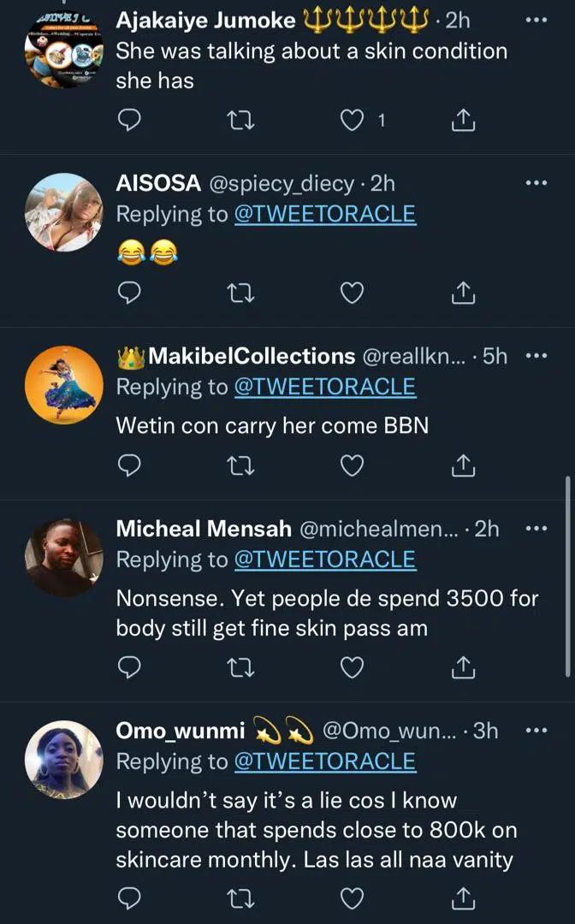575x924 pixels.
Task: View AISOSA's profile picture
Action: pyautogui.click(x=63, y=212)
